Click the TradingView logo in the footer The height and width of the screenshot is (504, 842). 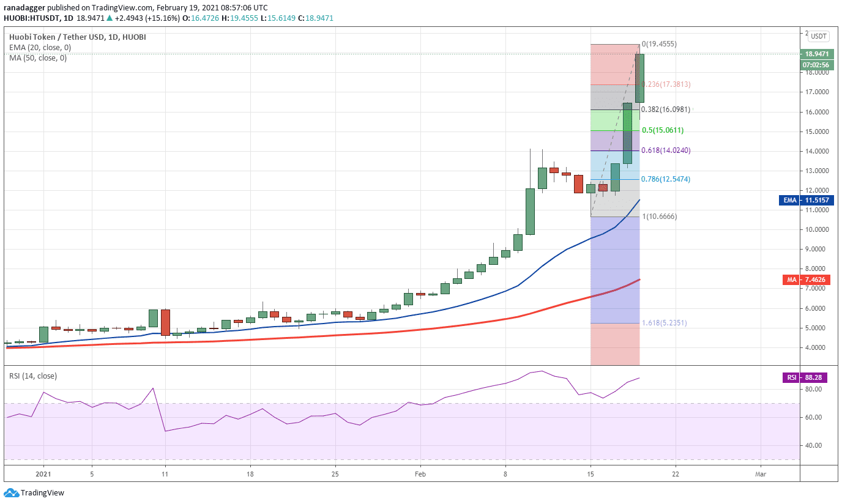[x=34, y=492]
